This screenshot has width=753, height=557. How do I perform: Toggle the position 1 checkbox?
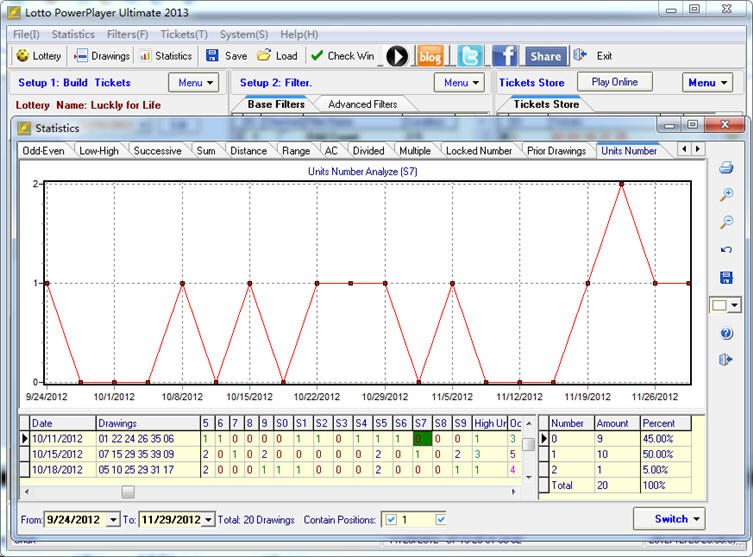pos(391,520)
